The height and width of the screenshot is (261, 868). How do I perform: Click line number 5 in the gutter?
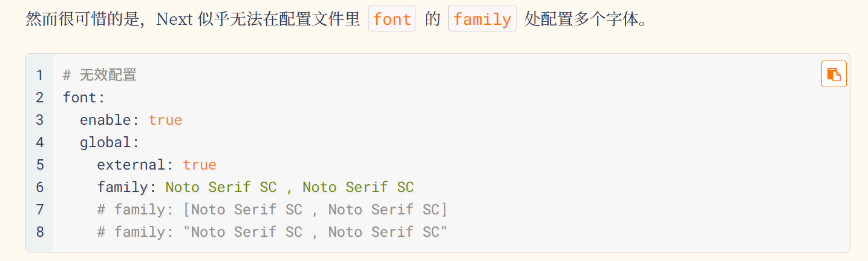pyautogui.click(x=40, y=165)
